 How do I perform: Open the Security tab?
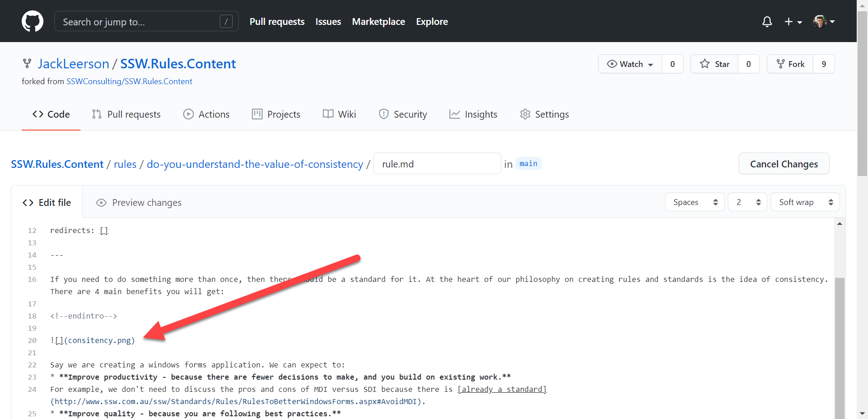click(x=402, y=114)
